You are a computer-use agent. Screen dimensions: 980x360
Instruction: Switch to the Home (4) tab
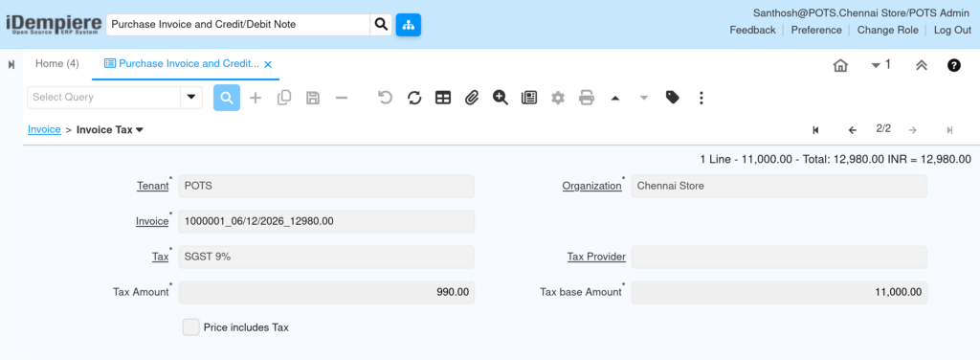point(56,64)
